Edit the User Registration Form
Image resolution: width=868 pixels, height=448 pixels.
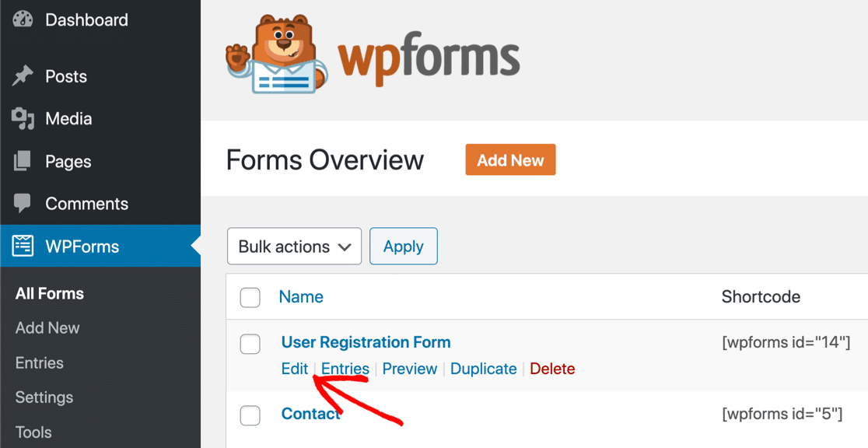pos(295,369)
